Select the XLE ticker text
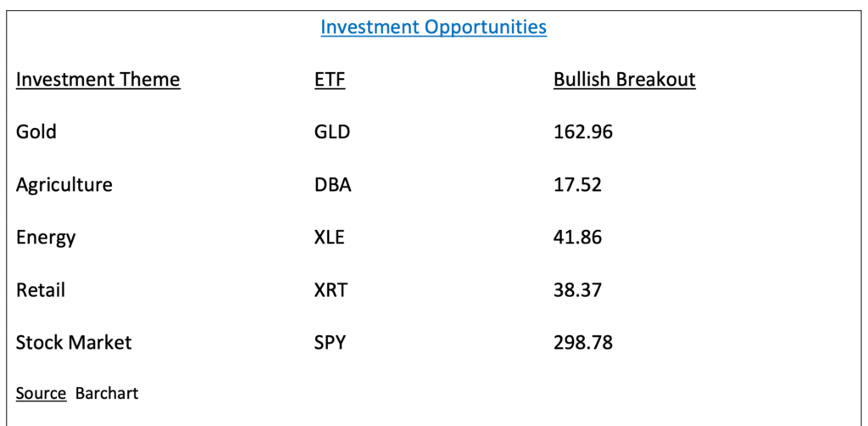This screenshot has width=868, height=426. click(330, 237)
